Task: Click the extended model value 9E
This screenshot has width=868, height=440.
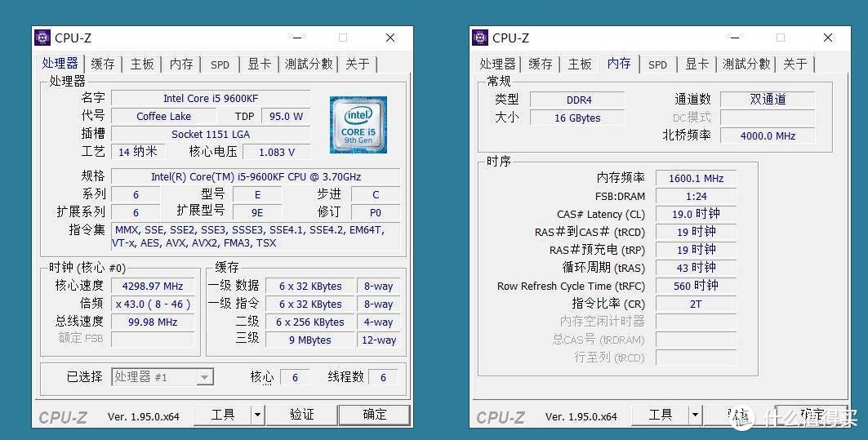Action: (257, 212)
